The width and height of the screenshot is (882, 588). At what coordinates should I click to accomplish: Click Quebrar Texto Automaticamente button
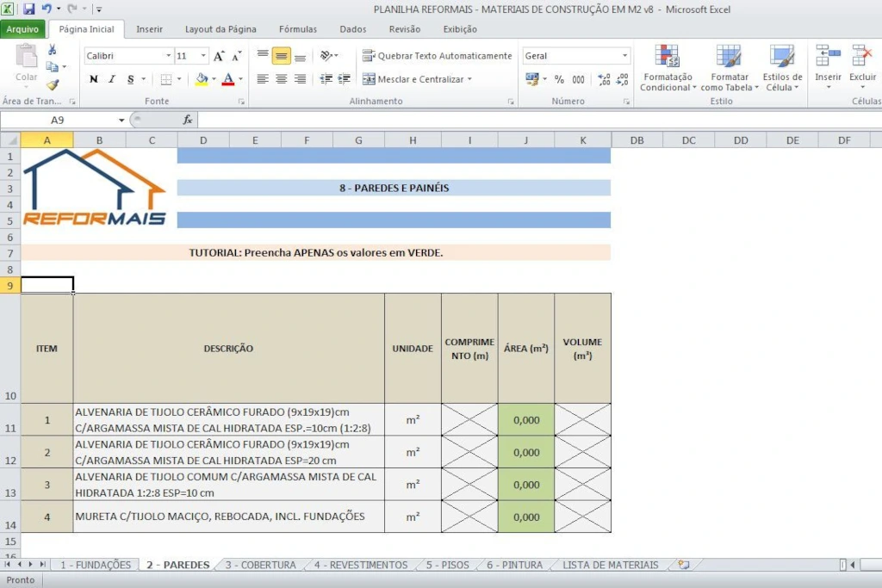click(x=437, y=56)
